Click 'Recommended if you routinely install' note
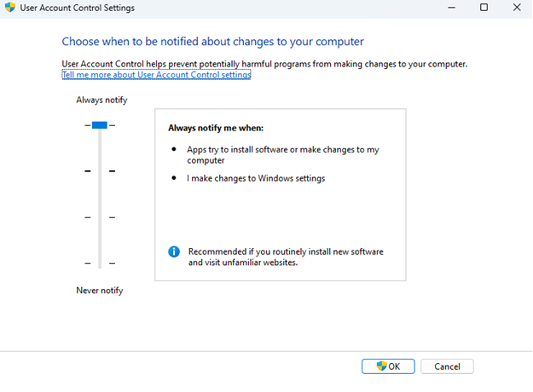 click(286, 257)
